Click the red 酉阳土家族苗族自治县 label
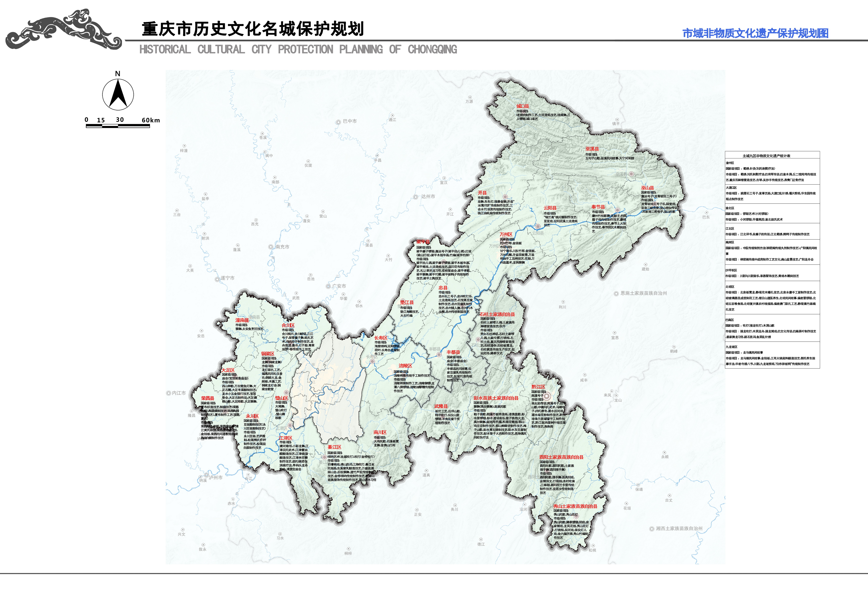Screen dimensions: 868x614 tap(561, 457)
